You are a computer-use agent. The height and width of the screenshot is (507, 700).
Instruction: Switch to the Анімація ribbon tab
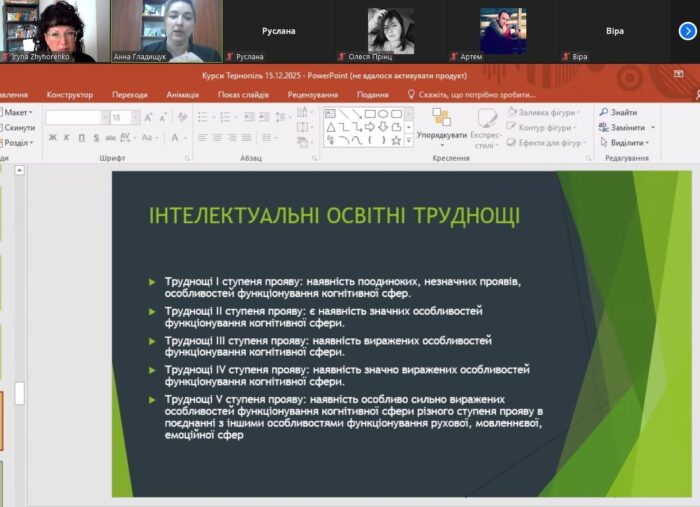[182, 95]
